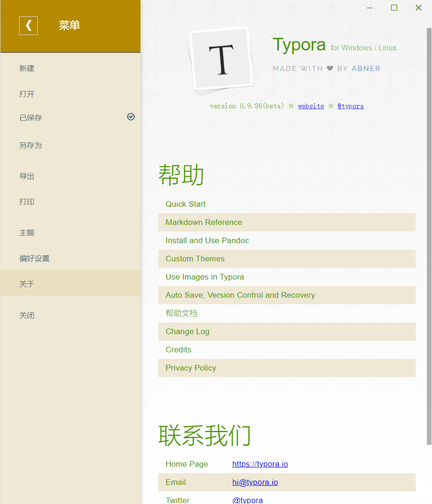The image size is (432, 504).
Task: Open Use Images in Typora
Action: click(x=287, y=277)
